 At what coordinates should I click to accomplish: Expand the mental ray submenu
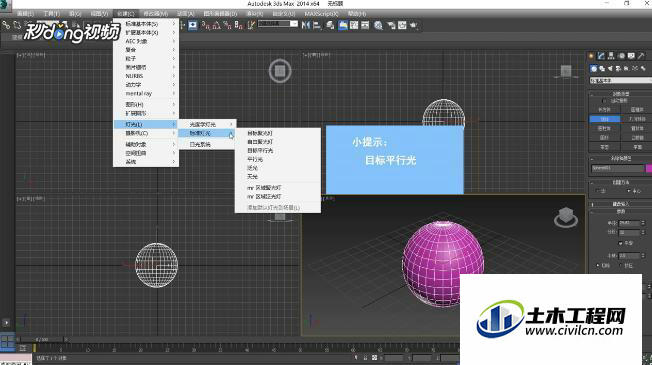point(146,94)
